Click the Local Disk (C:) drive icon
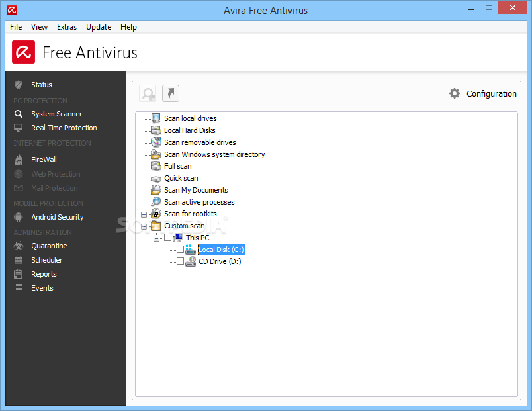The image size is (532, 411). (x=191, y=250)
